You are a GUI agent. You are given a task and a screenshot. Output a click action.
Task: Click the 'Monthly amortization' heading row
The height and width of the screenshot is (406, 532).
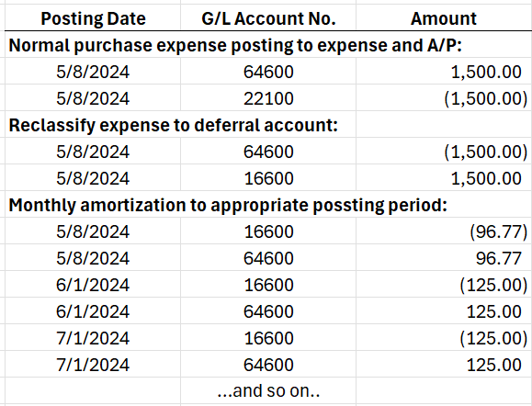(268, 205)
